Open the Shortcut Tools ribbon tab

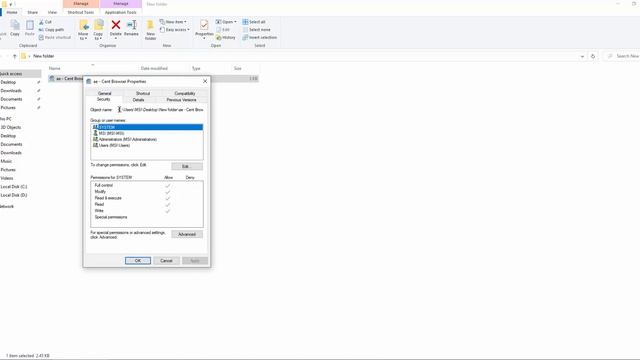coord(81,13)
